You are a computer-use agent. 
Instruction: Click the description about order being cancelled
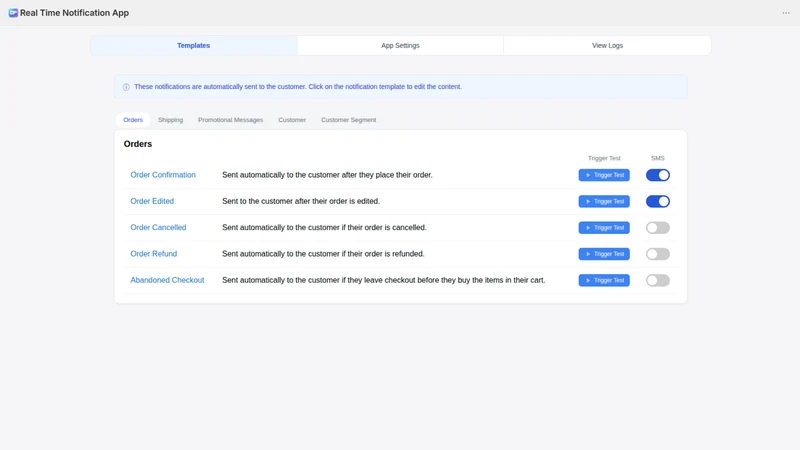[x=324, y=228]
